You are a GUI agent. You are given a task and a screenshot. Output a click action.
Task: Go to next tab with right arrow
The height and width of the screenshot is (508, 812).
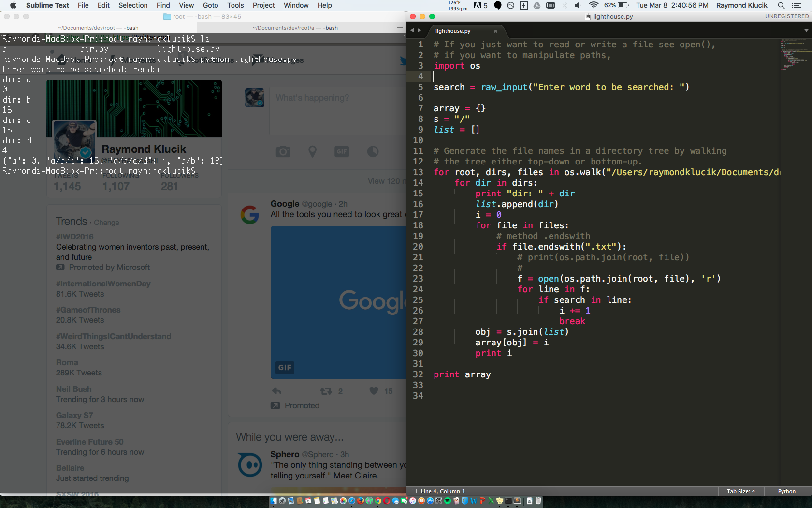(x=420, y=30)
